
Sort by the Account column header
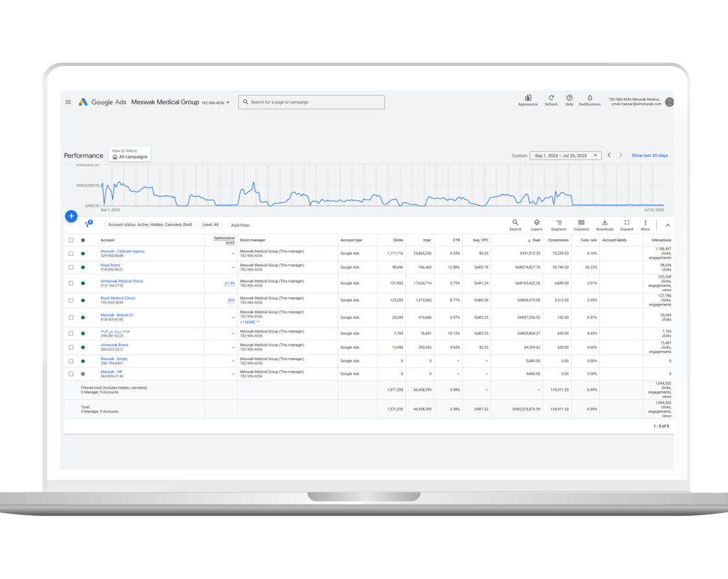click(107, 240)
